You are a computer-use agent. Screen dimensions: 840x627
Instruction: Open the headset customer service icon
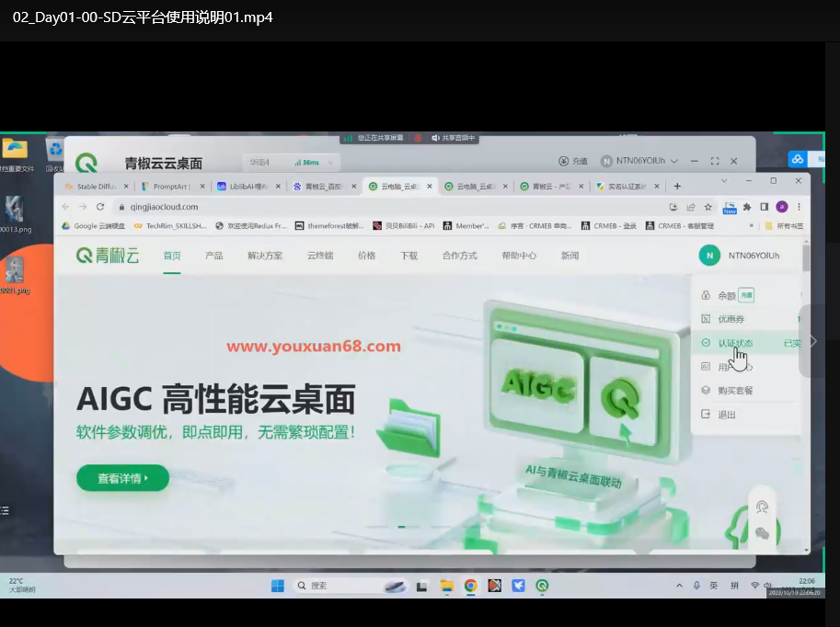click(762, 507)
